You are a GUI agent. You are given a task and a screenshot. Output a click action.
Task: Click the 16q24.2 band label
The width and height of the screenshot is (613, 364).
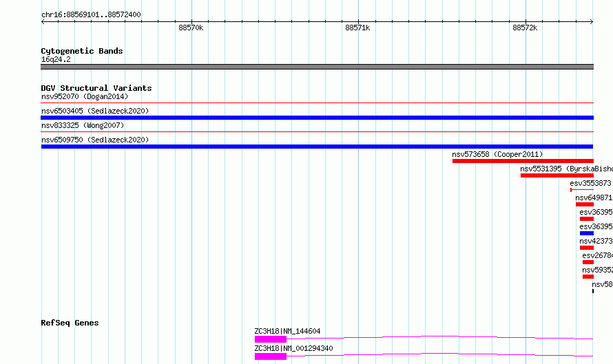[x=56, y=59]
